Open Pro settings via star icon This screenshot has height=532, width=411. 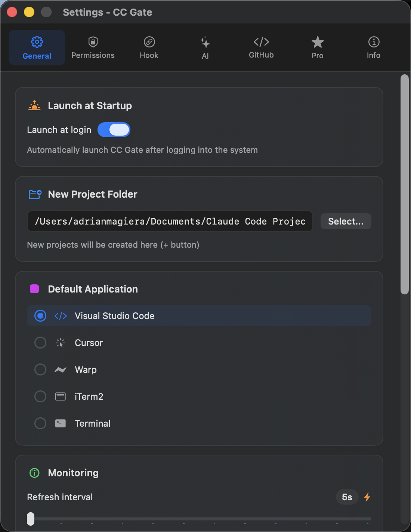click(x=317, y=42)
